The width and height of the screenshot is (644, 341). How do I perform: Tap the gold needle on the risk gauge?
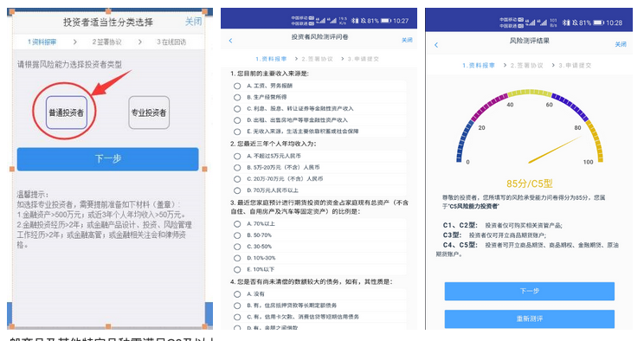[555, 150]
